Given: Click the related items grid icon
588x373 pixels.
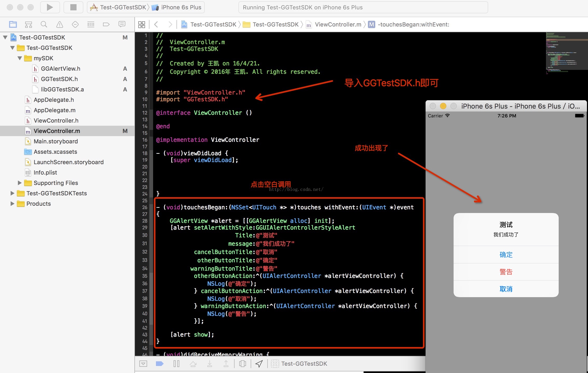Looking at the screenshot, I should [x=142, y=24].
